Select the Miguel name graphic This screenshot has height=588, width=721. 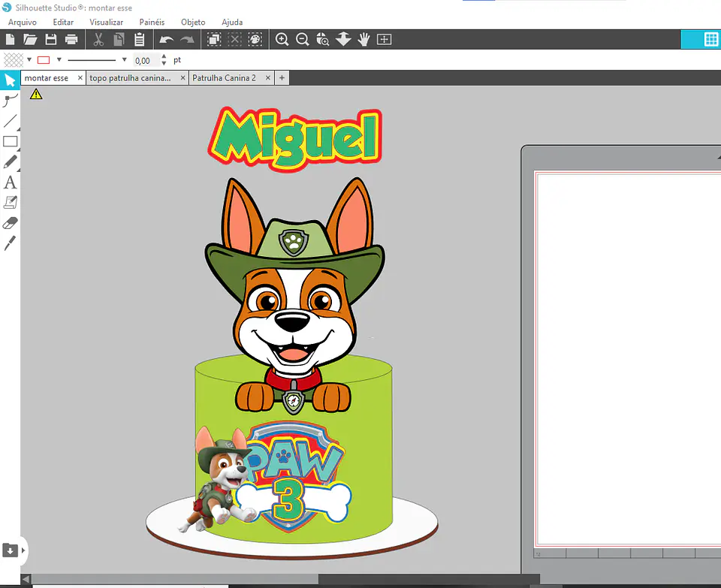click(x=294, y=139)
